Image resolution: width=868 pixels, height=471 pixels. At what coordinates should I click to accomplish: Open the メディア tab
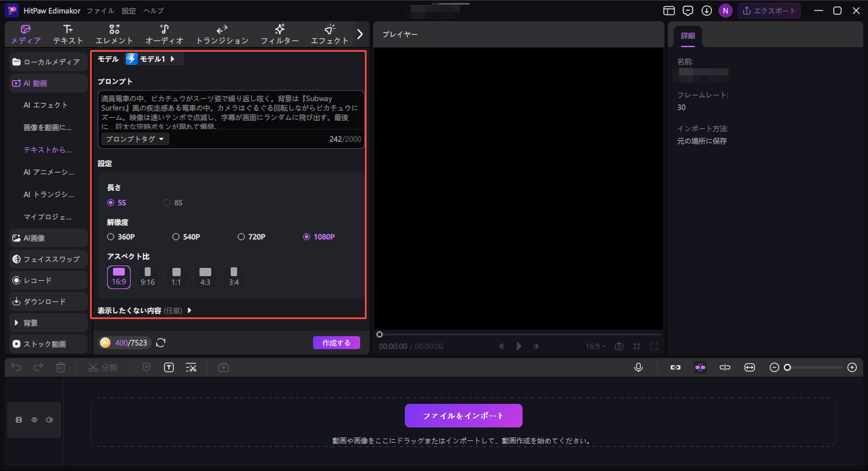point(25,35)
